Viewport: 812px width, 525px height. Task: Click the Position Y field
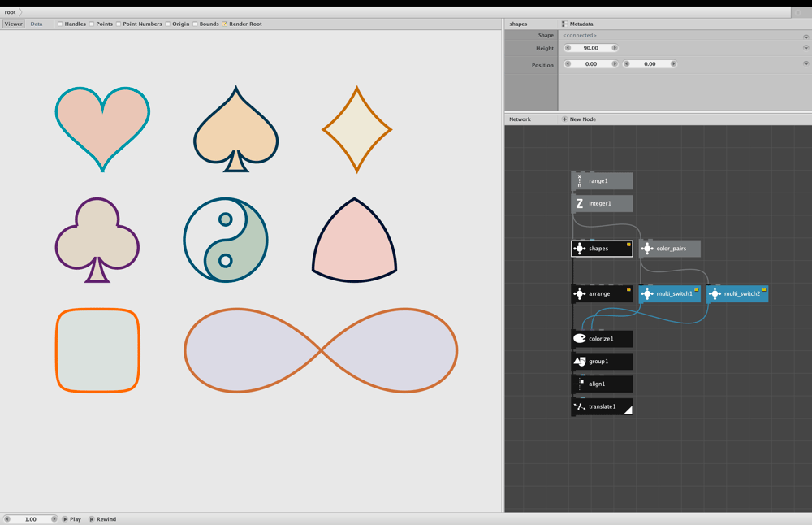650,63
